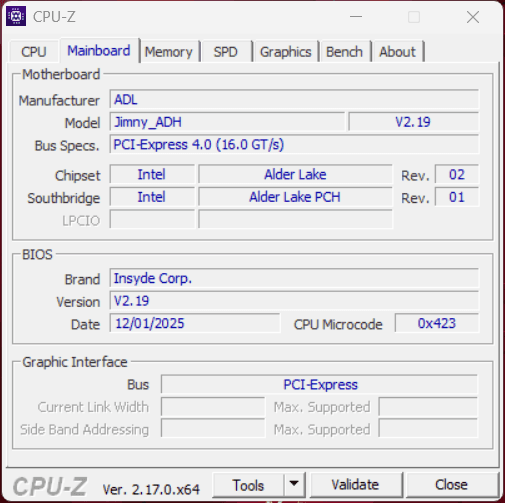Click the Close button at bottom
Screen dimensions: 505x503
pyautogui.click(x=451, y=485)
